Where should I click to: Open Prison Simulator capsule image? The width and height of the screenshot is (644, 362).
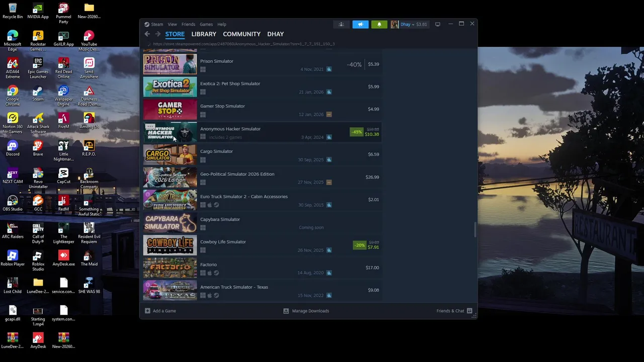click(x=170, y=64)
